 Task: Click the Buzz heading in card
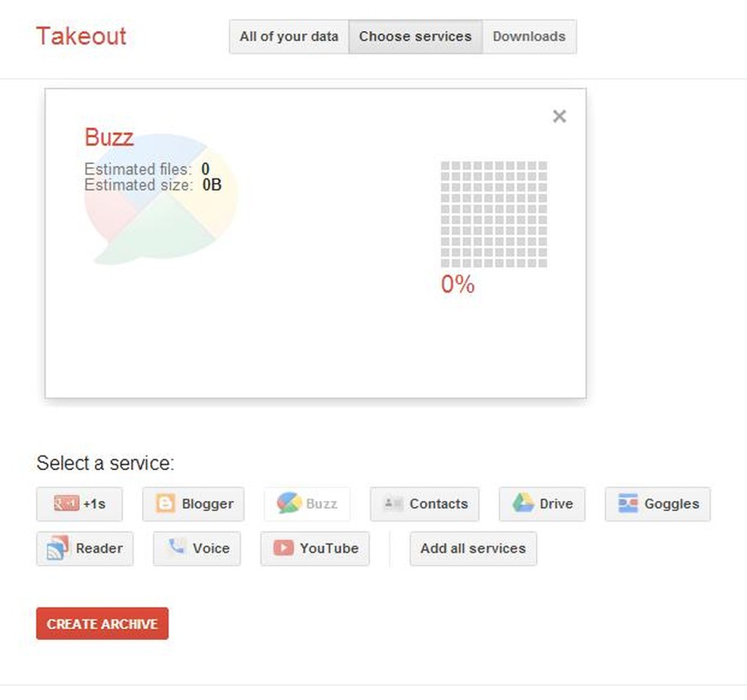109,137
